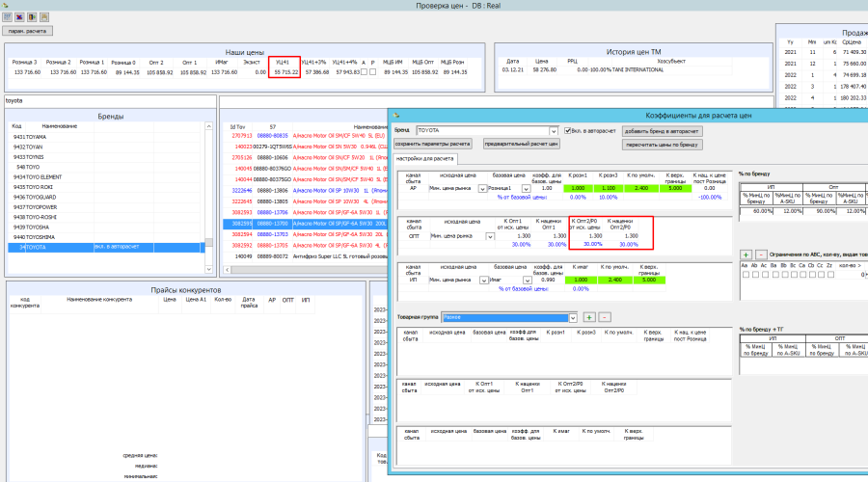The height and width of the screenshot is (482, 868).
Task: Select brand row 9432 TOYAN
Action: pos(106,147)
